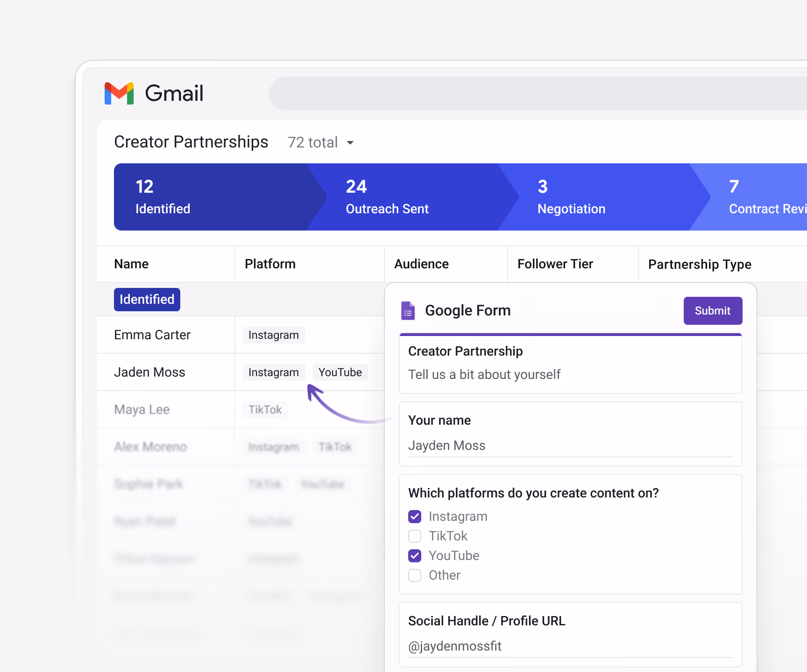The width and height of the screenshot is (807, 672).
Task: Click Emma Carter's Instagram platform tag
Action: coord(274,335)
